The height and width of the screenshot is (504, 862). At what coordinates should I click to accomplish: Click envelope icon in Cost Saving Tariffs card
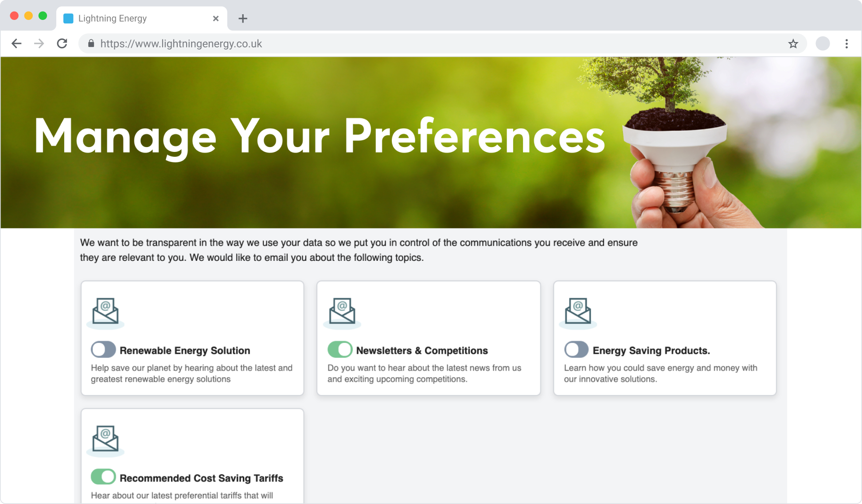[105, 438]
